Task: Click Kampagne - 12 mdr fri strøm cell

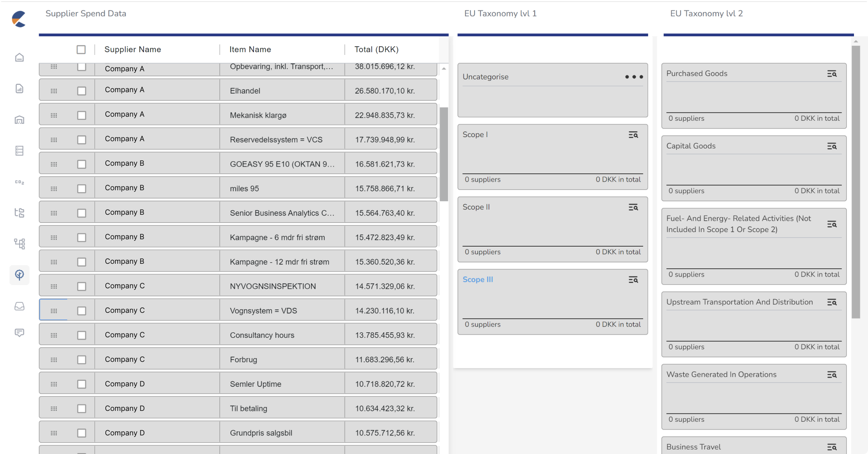Action: 282,262
